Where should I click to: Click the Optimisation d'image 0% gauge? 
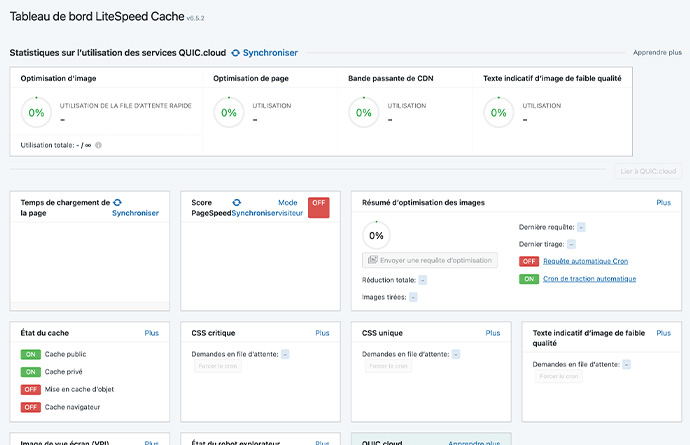click(x=36, y=112)
